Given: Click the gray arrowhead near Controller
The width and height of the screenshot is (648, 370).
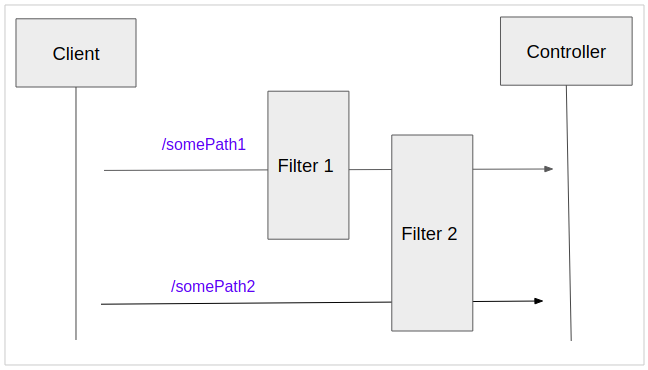Looking at the screenshot, I should 548,169.
